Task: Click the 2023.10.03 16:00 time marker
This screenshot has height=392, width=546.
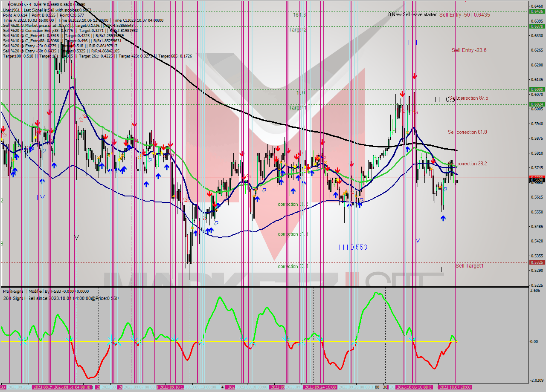Action: (414, 387)
